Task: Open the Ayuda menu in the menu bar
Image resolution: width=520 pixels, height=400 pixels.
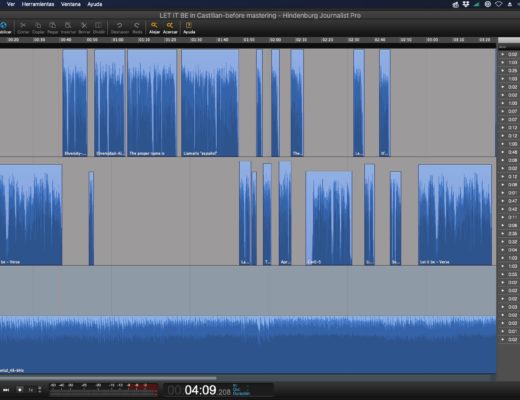Action: [x=95, y=4]
